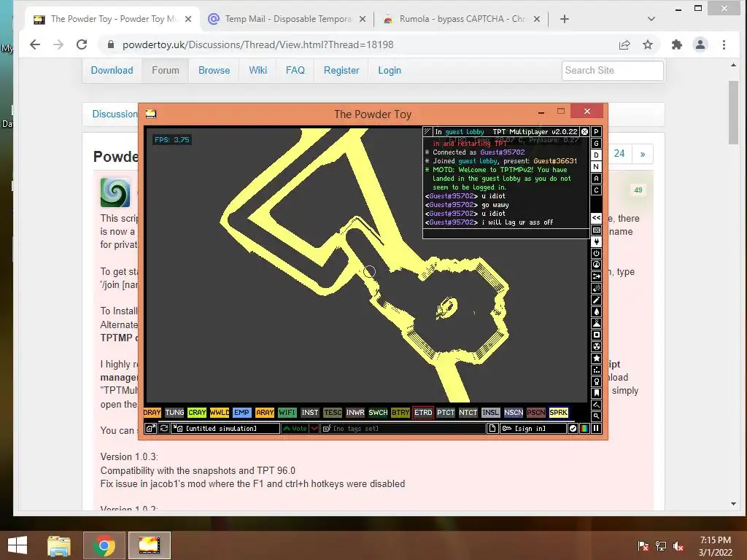The image size is (747, 560).
Task: Open the Download page on site nav
Action: 112,71
